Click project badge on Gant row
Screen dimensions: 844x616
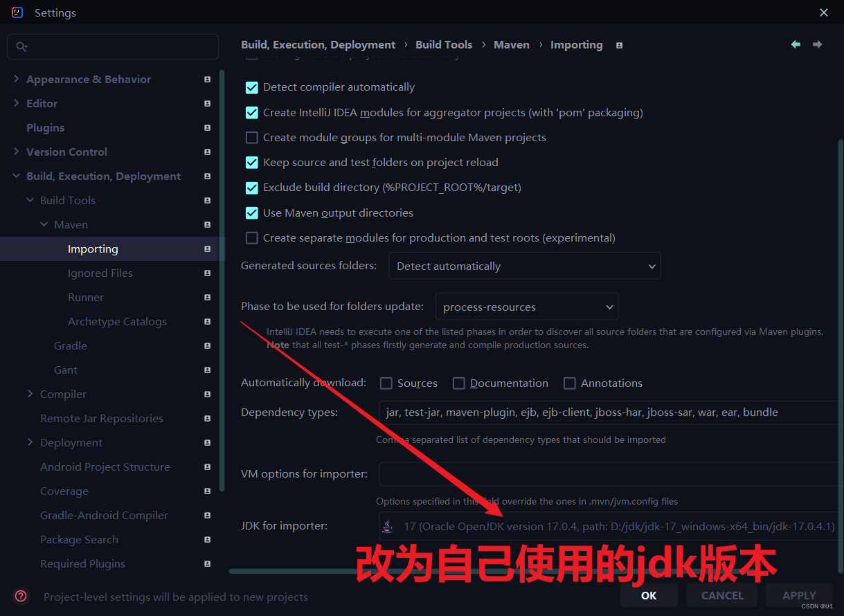(x=207, y=370)
